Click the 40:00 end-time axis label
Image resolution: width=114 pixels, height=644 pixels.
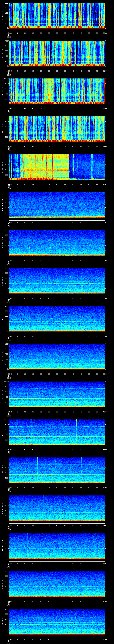point(105,412)
